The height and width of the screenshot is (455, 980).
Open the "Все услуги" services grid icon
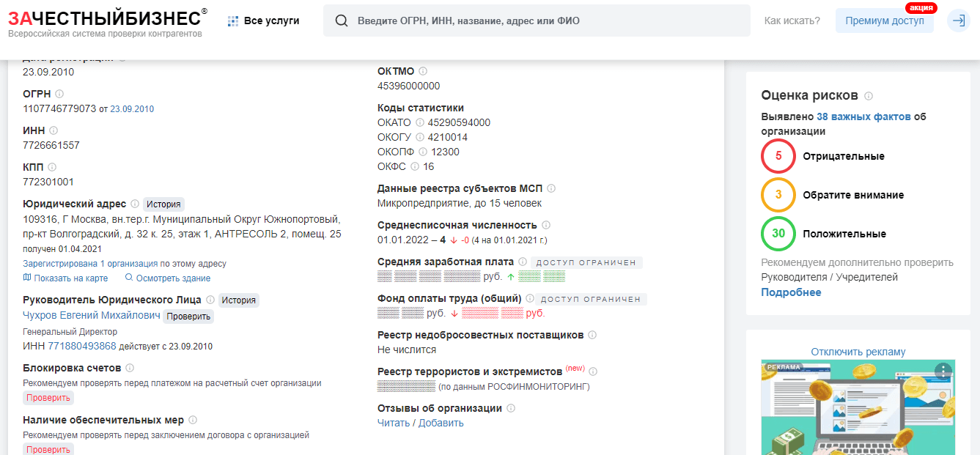[x=234, y=20]
